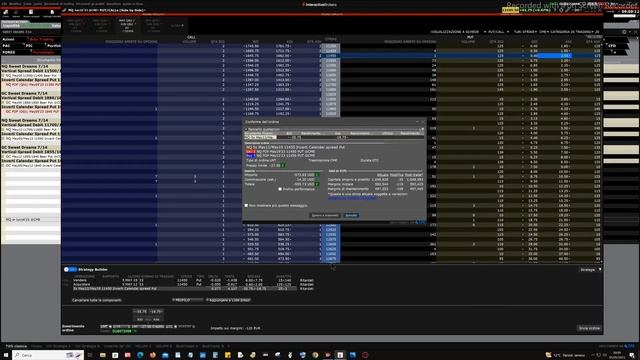Click the active TWS icon on taskbar
Screen dimensions: 640x360
[340, 355]
